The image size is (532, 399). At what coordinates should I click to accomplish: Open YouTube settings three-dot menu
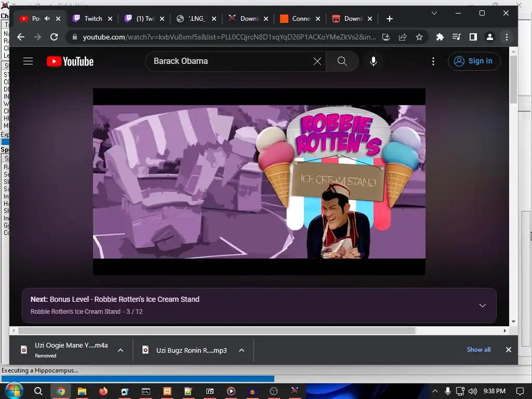pos(433,61)
